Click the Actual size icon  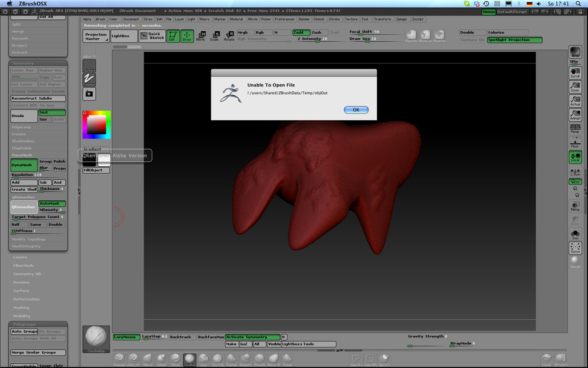click(x=575, y=101)
